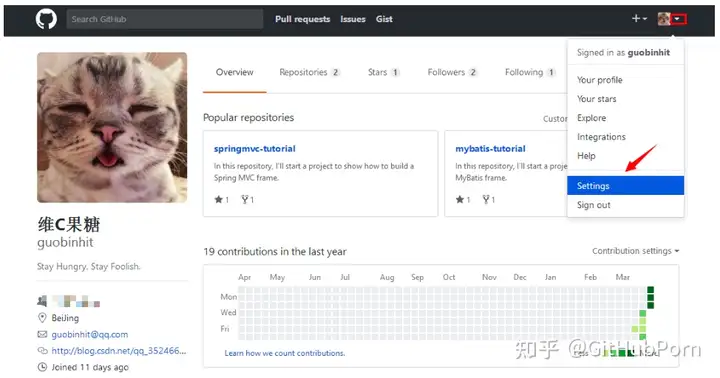Click the Search GitHub input field
Image resolution: width=720 pixels, height=378 pixels.
pyautogui.click(x=165, y=19)
